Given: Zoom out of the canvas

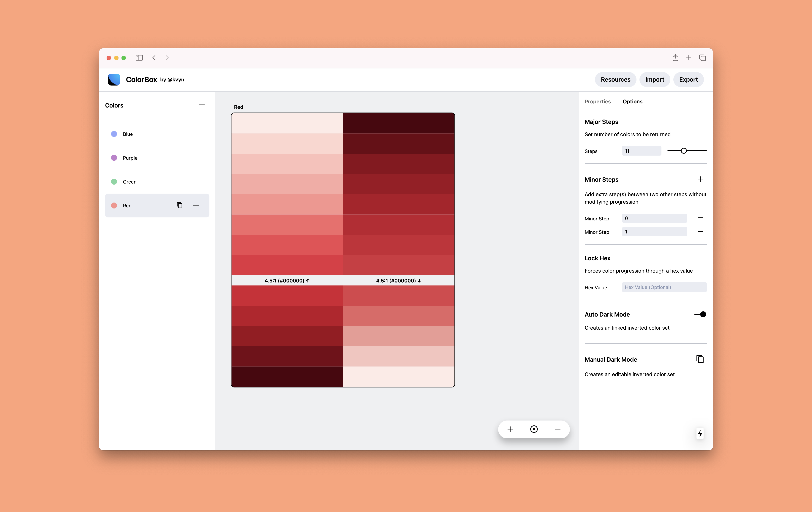Looking at the screenshot, I should (x=558, y=429).
